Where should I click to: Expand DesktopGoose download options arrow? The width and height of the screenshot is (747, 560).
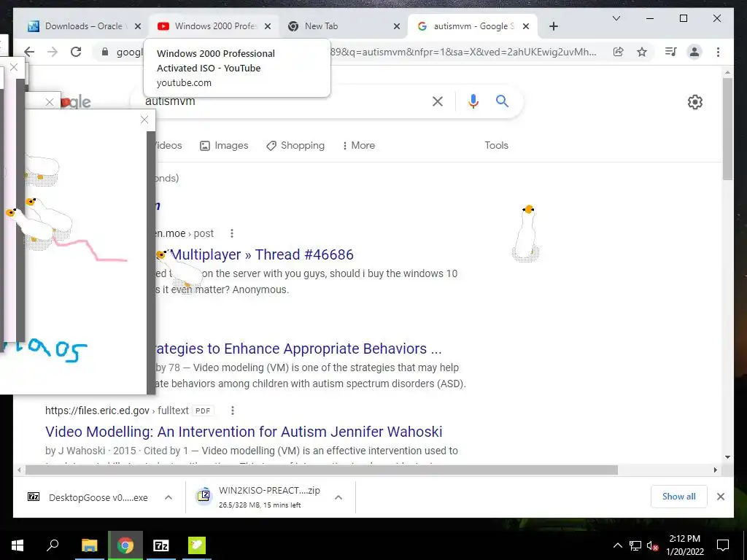coord(169,497)
